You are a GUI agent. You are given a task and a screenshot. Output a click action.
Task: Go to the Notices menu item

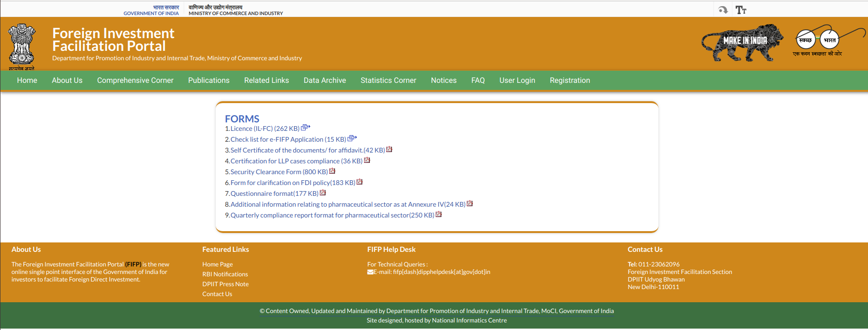pos(444,80)
